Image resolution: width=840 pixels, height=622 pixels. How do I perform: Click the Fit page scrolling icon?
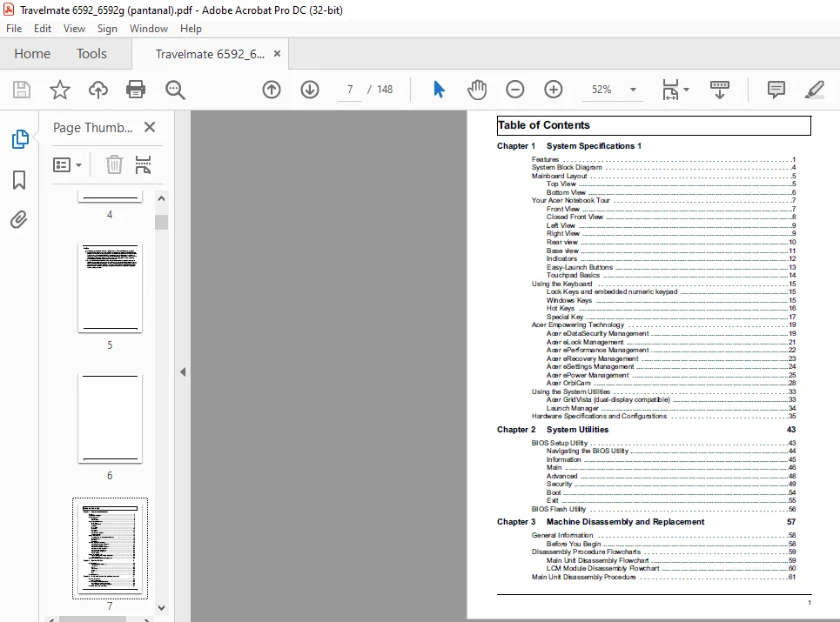click(670, 90)
